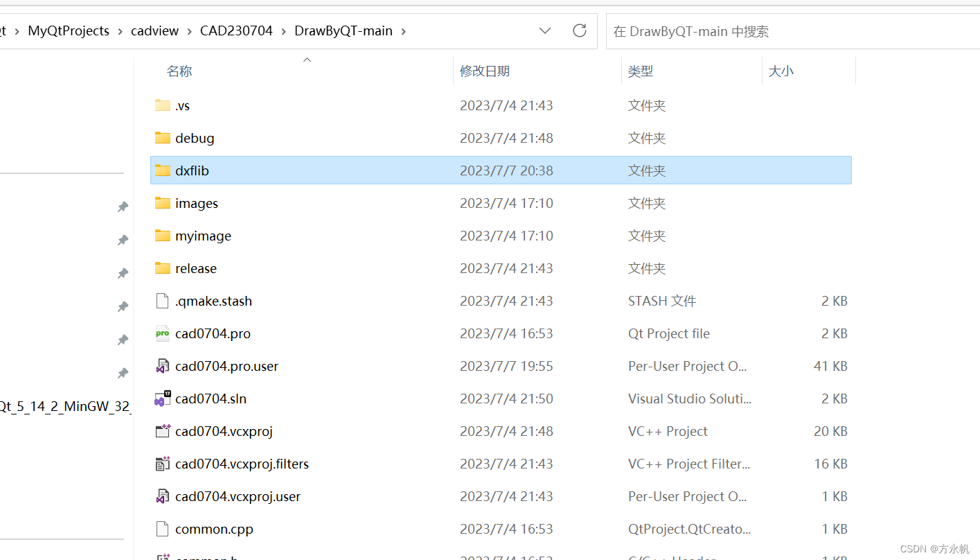
Task: Select the debug folder name
Action: pyautogui.click(x=195, y=138)
